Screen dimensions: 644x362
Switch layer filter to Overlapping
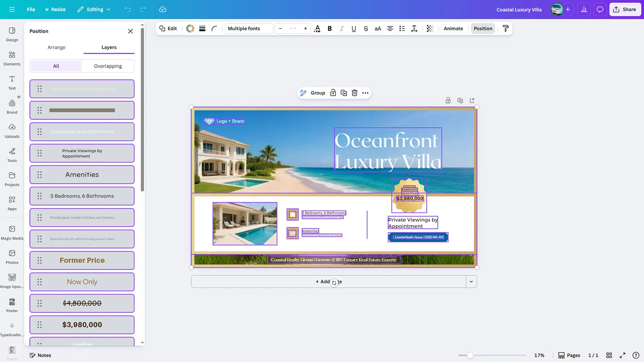click(108, 66)
